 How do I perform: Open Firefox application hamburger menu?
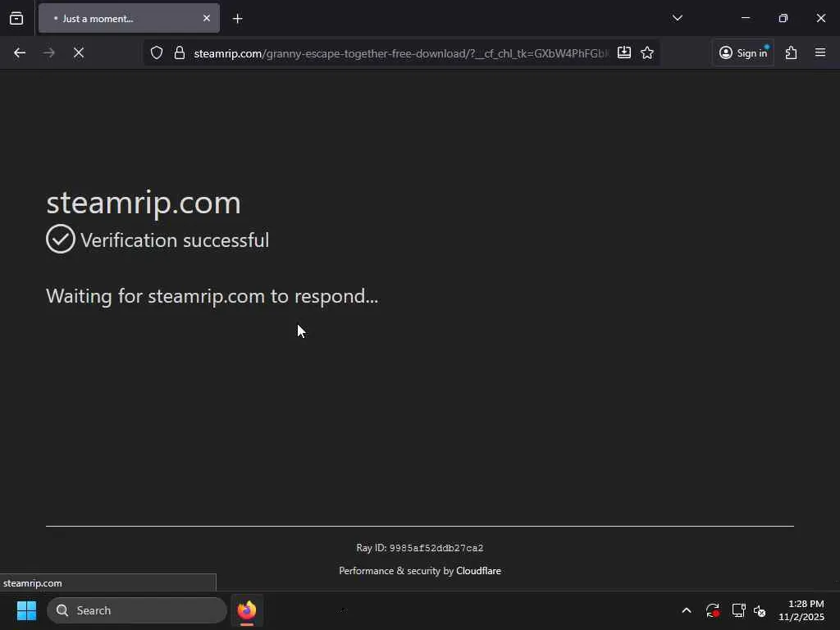pyautogui.click(x=820, y=52)
